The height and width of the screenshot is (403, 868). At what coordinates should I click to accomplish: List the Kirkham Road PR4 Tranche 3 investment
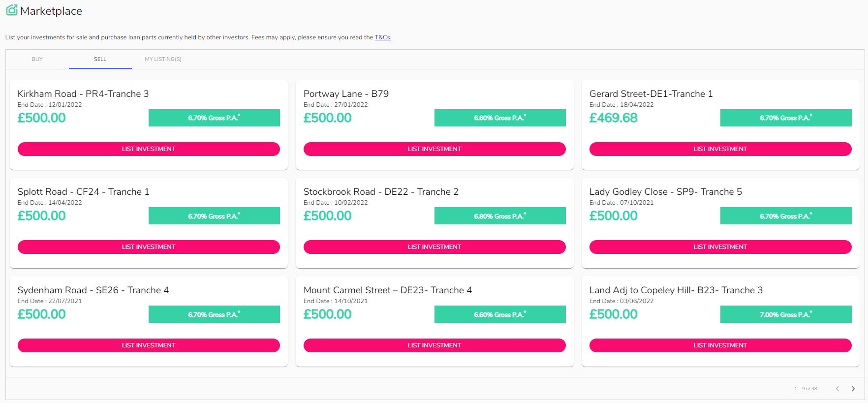click(149, 149)
